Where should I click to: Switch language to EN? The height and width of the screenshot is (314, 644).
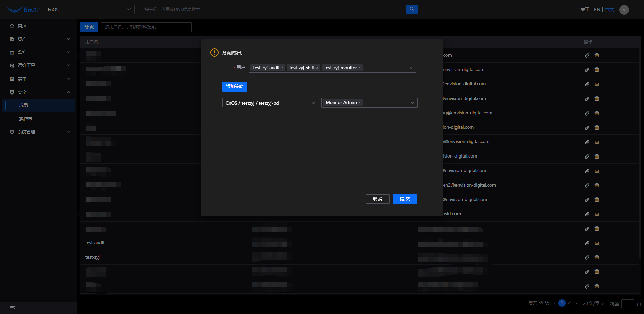point(597,10)
